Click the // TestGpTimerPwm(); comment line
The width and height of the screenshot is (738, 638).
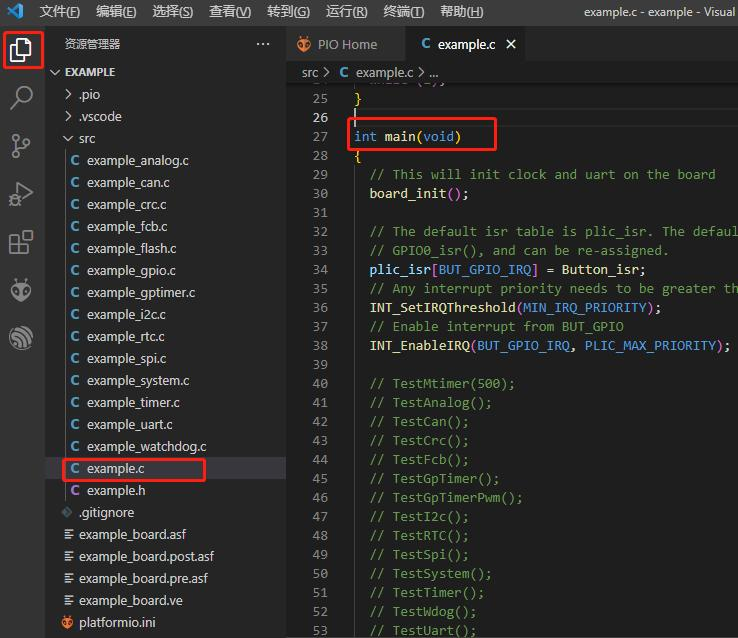click(x=446, y=498)
